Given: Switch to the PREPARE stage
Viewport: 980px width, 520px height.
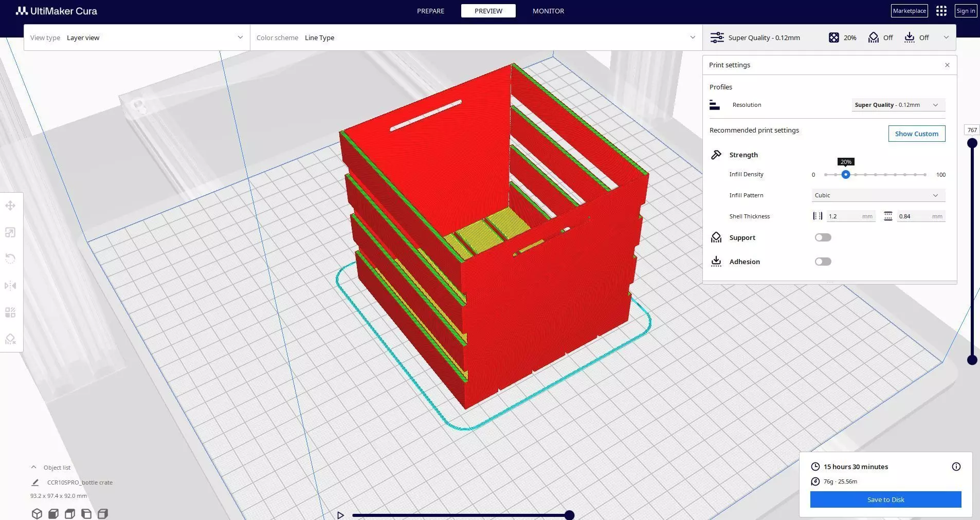Looking at the screenshot, I should point(430,11).
